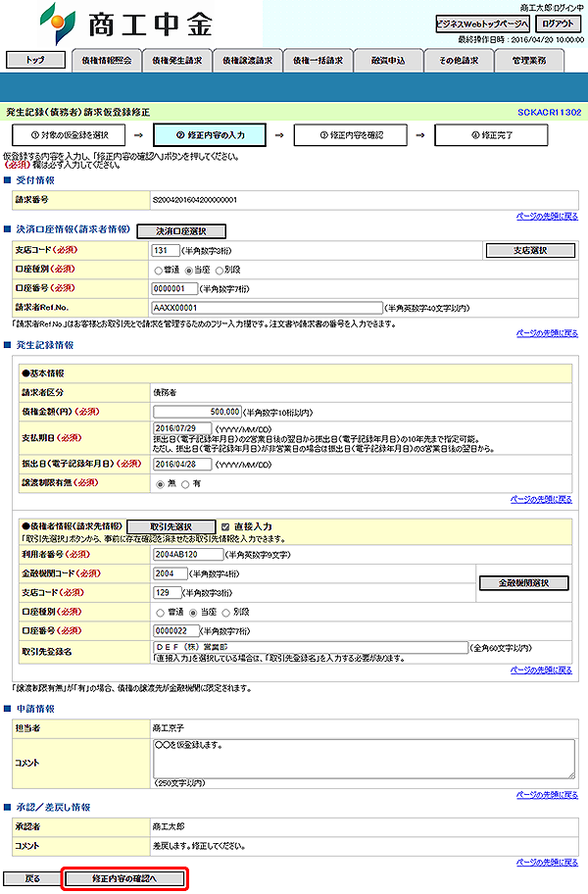Viewport: 588px width, 894px height.
Task: Click the 口座番号 field showing 0000001
Action: pyautogui.click(x=174, y=288)
